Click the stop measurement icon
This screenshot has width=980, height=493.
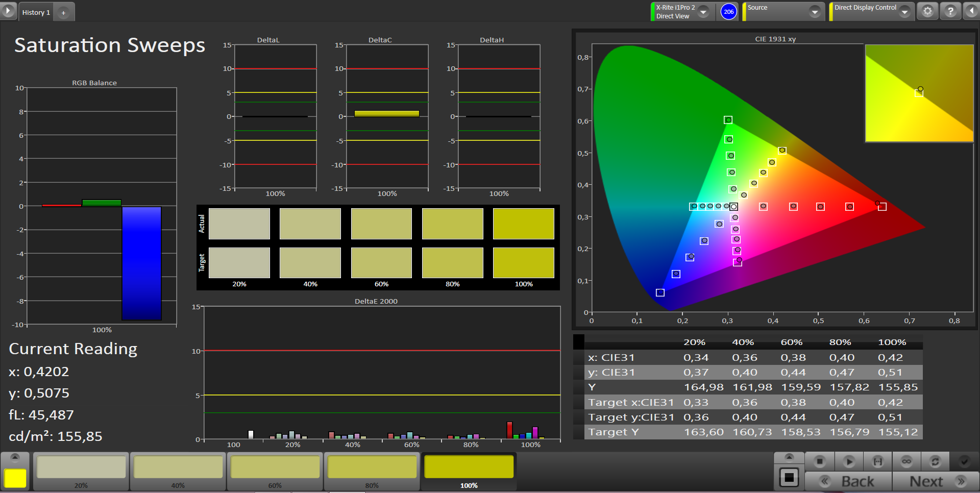pyautogui.click(x=820, y=461)
